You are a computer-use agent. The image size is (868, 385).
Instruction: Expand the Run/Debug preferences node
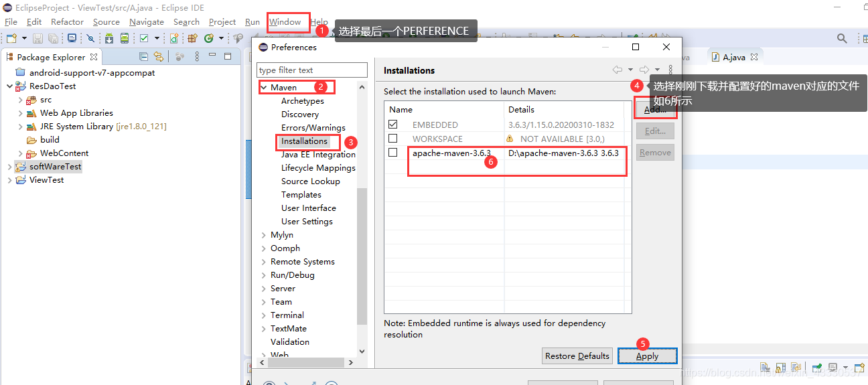[264, 275]
